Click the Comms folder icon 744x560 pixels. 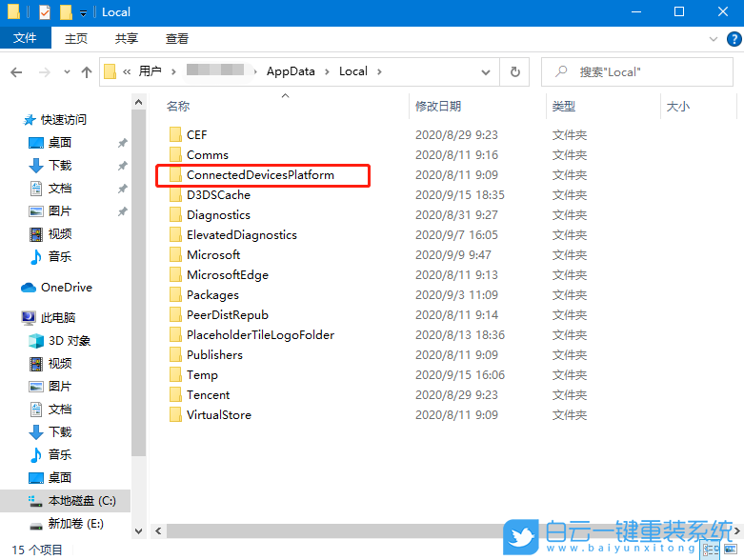pos(175,154)
